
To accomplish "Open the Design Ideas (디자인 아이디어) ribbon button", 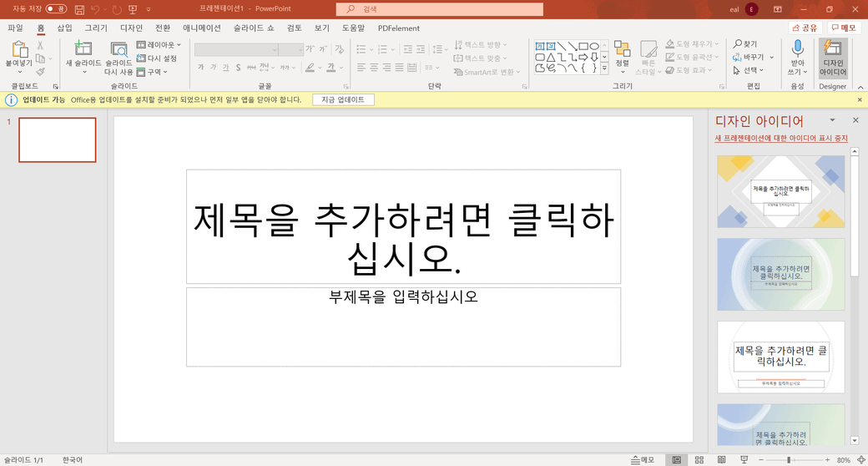I will tap(832, 58).
